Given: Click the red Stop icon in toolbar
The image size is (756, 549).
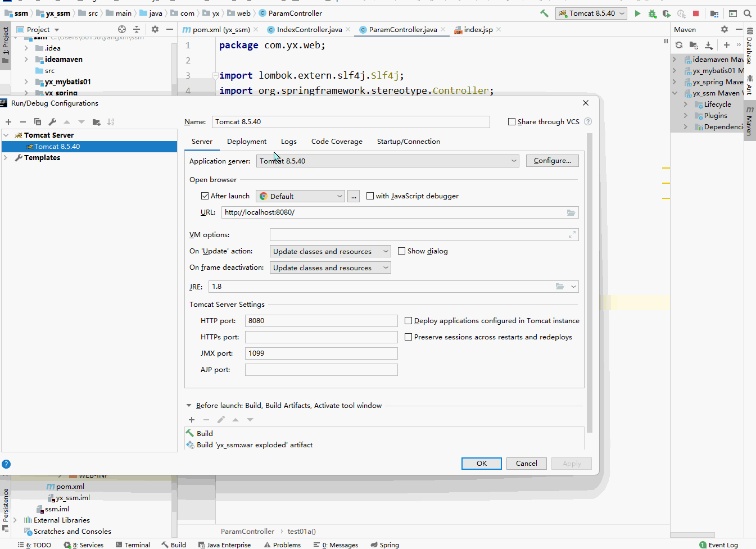Looking at the screenshot, I should coord(696,13).
